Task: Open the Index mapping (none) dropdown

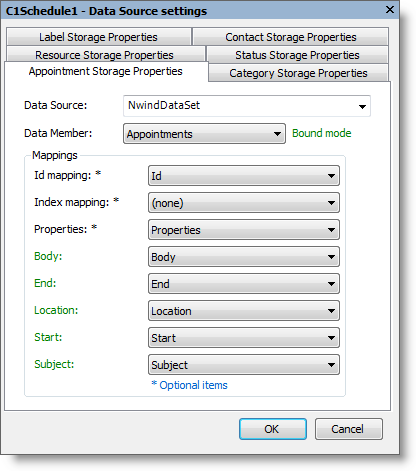Action: point(244,203)
